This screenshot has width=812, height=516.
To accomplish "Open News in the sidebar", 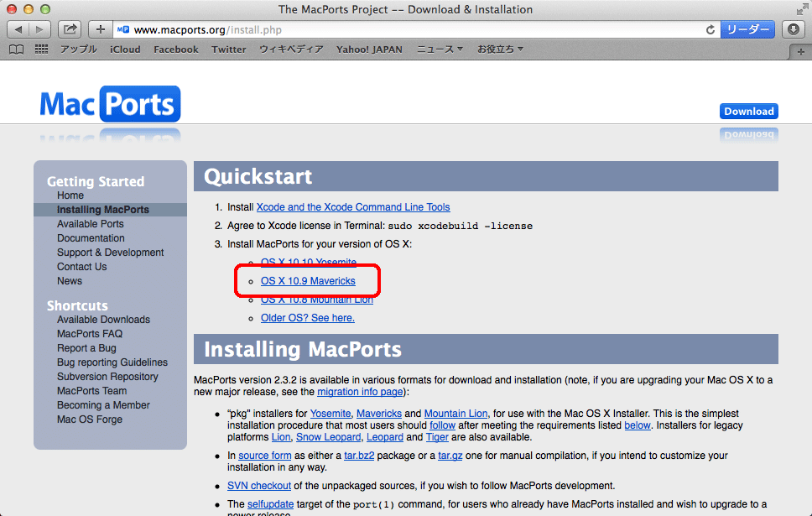I will 70,281.
